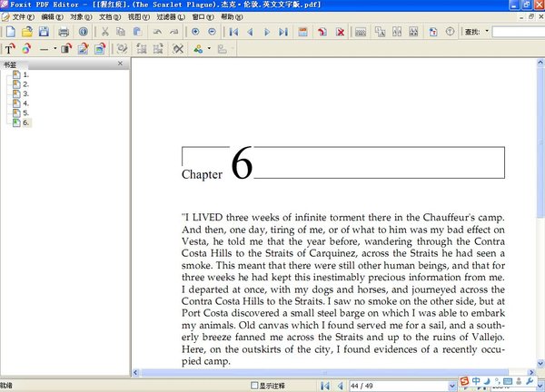Click the crossed tools icon

(178, 49)
